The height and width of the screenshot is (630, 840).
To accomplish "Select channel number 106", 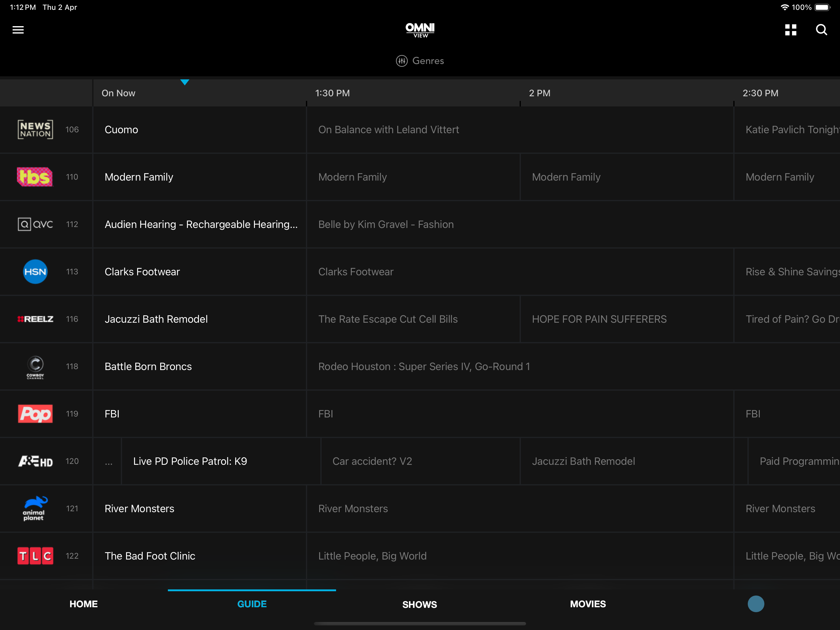I will 72,130.
